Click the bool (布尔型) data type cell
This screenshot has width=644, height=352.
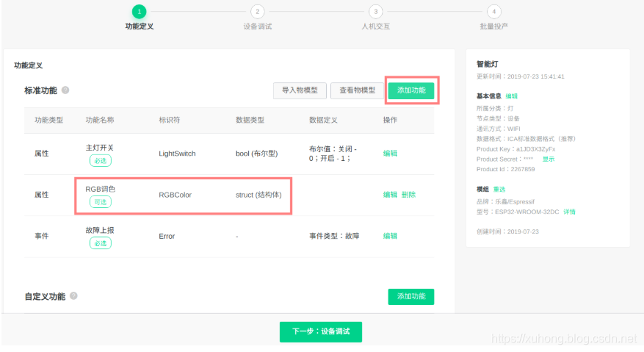tap(257, 154)
